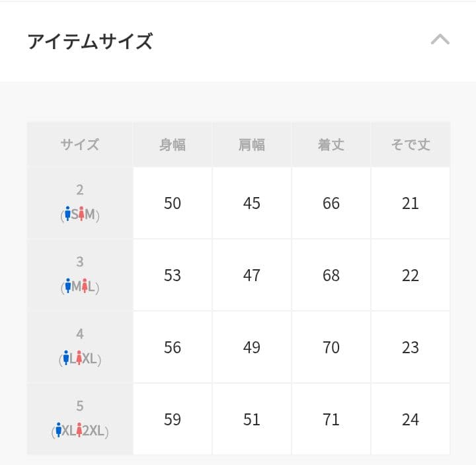
Task: Click the 身幅 value 50 for size 2
Action: click(x=173, y=203)
